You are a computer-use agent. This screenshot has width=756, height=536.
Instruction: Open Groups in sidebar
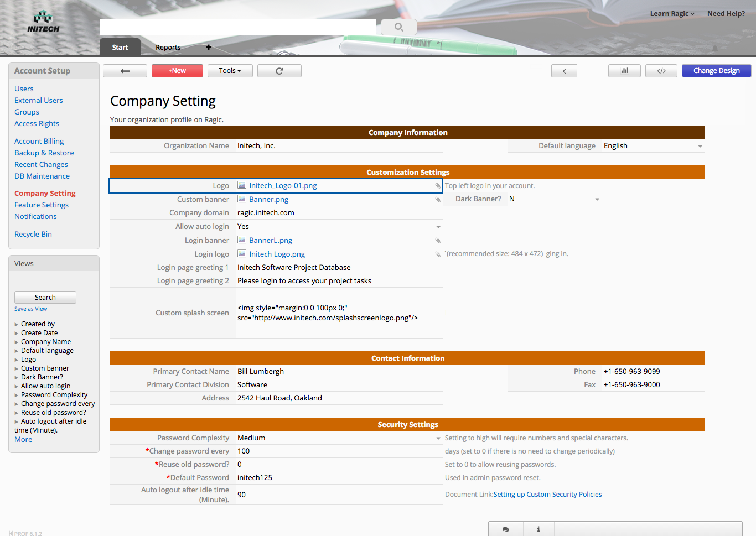pyautogui.click(x=27, y=112)
